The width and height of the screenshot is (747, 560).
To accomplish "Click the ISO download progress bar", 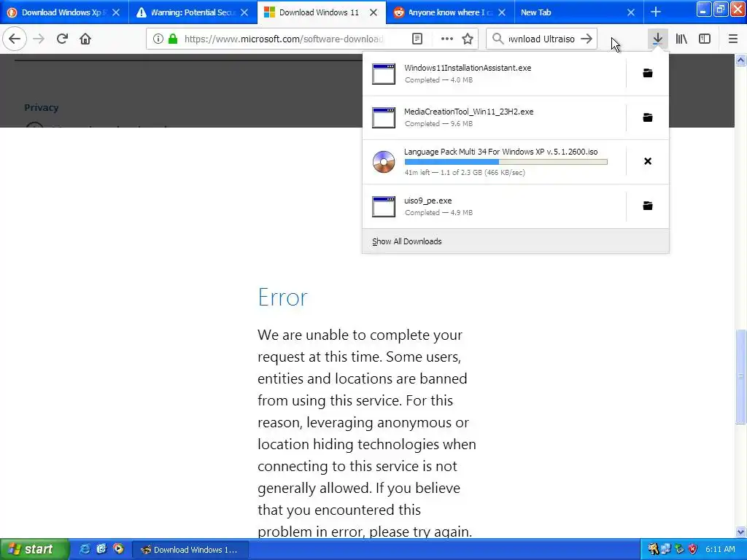I will (x=506, y=162).
